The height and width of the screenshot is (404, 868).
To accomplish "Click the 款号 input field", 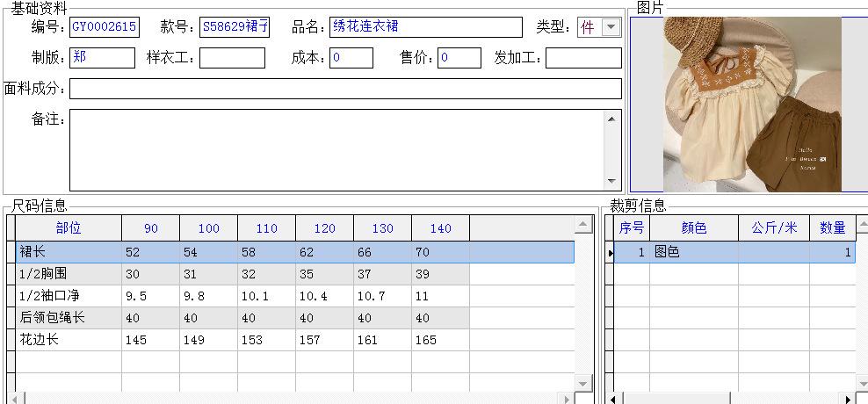I will pos(234,27).
